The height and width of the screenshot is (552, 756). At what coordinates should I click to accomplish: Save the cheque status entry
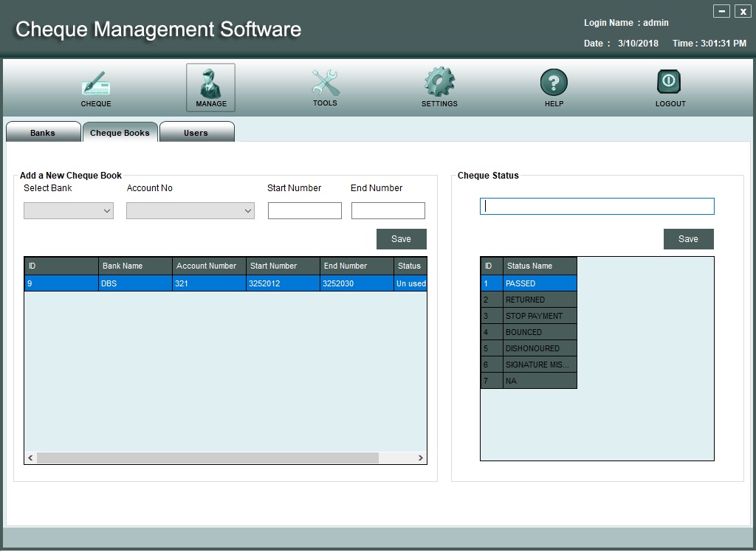point(688,239)
